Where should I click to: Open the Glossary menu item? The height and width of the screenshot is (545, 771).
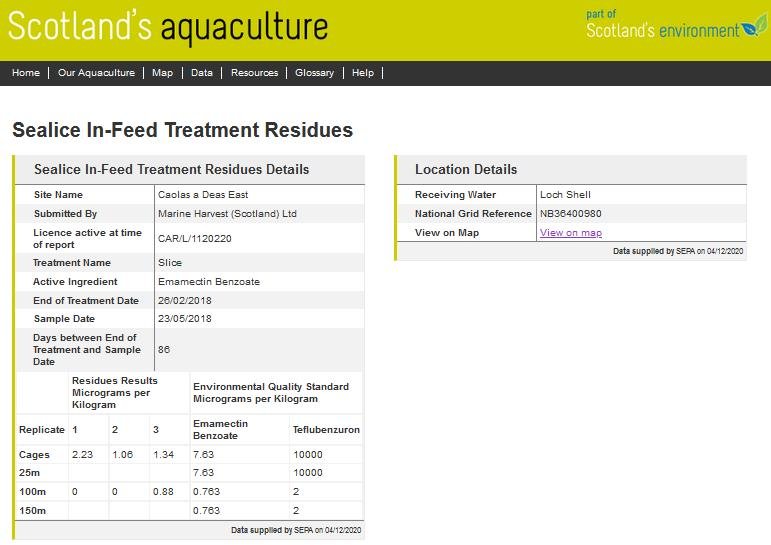314,73
